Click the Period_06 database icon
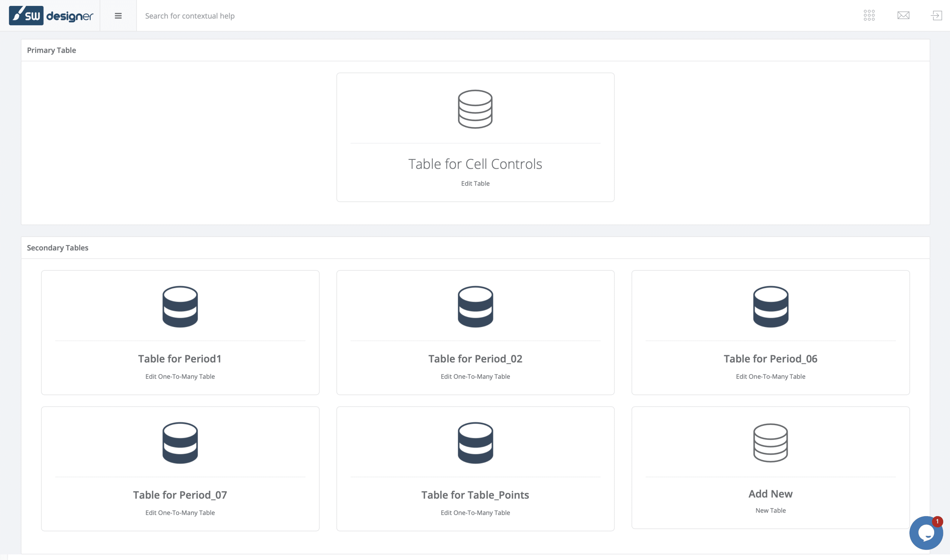The width and height of the screenshot is (950, 560). click(770, 307)
